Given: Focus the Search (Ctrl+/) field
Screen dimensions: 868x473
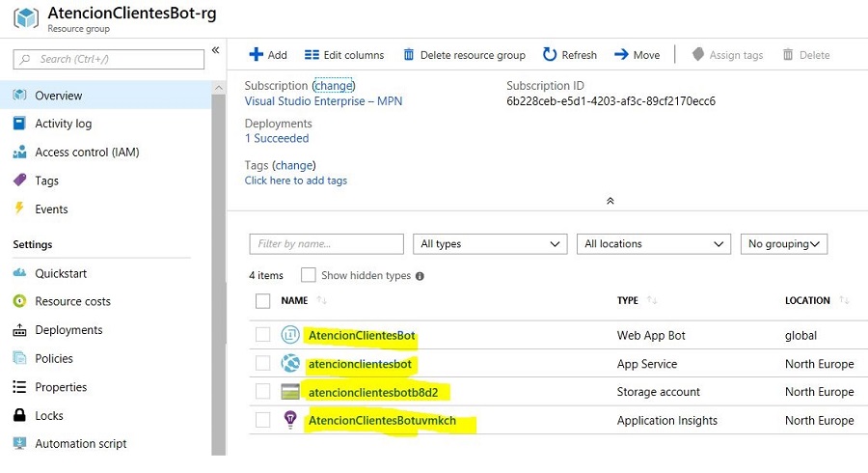Looking at the screenshot, I should point(108,59).
